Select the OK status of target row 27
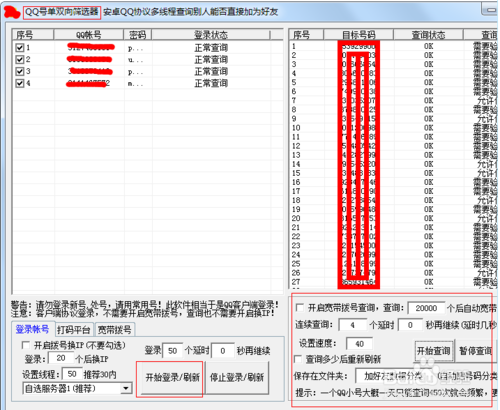The width and height of the screenshot is (500, 410). pos(429,282)
